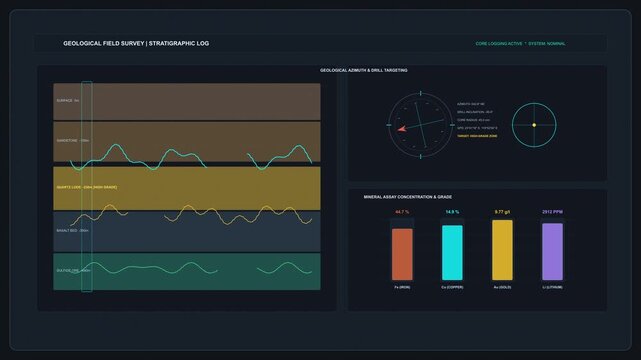
Task: Click the 'Li (LITHIUM)' label
Action: click(x=552, y=287)
